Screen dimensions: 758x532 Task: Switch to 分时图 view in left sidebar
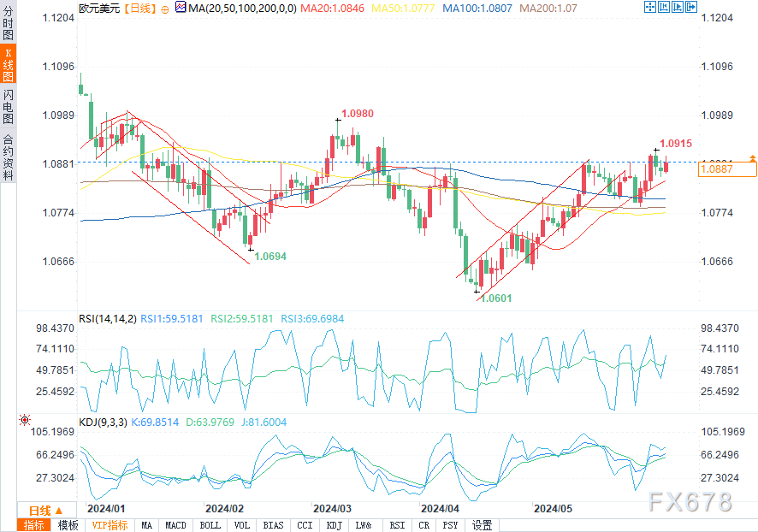click(9, 22)
